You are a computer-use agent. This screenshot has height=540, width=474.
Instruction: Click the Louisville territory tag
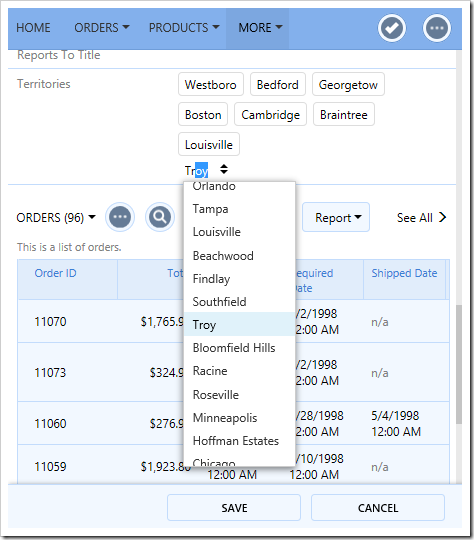(x=209, y=144)
